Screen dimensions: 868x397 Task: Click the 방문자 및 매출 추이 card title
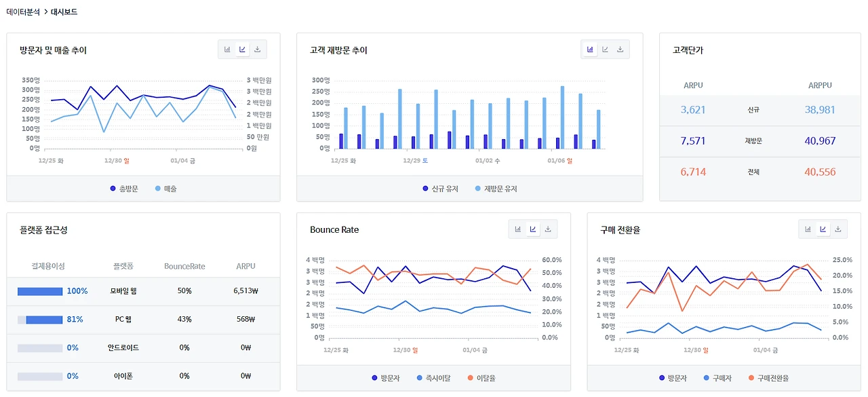point(53,50)
